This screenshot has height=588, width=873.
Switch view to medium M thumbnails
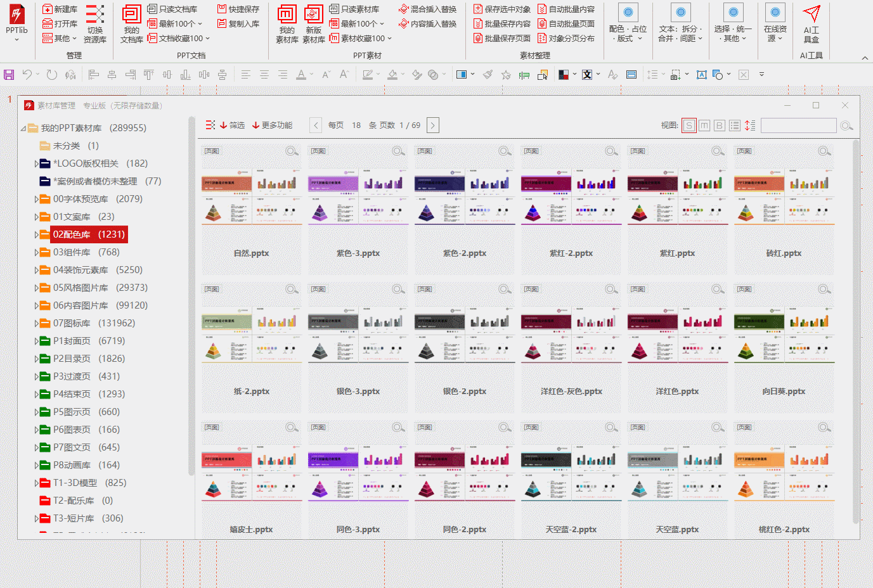click(704, 125)
